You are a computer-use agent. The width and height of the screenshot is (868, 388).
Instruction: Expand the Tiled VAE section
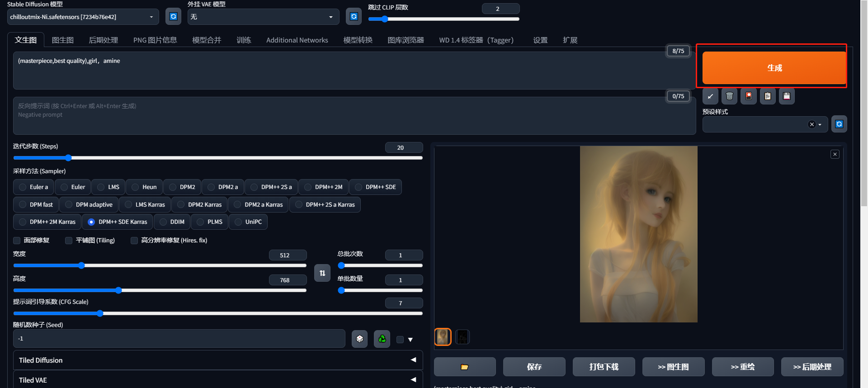(218, 380)
